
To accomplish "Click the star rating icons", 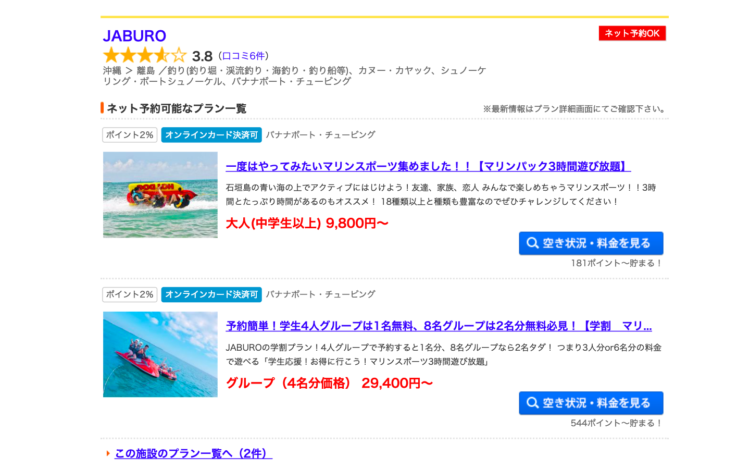I will tap(144, 55).
